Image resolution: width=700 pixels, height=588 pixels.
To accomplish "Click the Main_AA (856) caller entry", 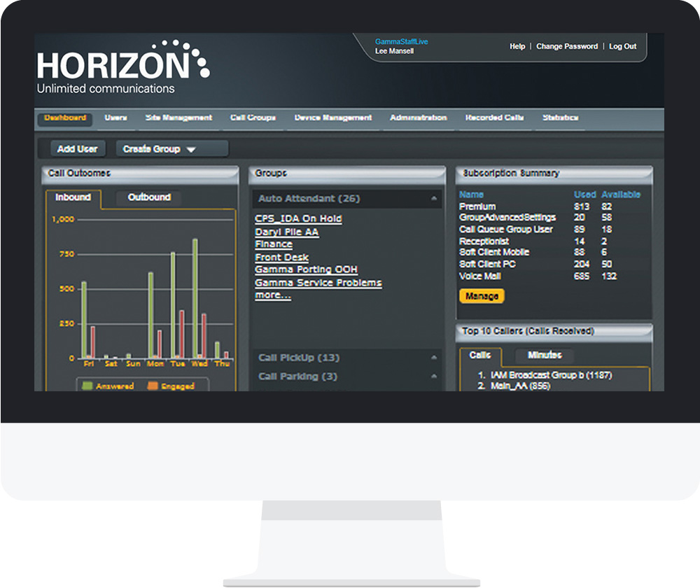I will [520, 386].
